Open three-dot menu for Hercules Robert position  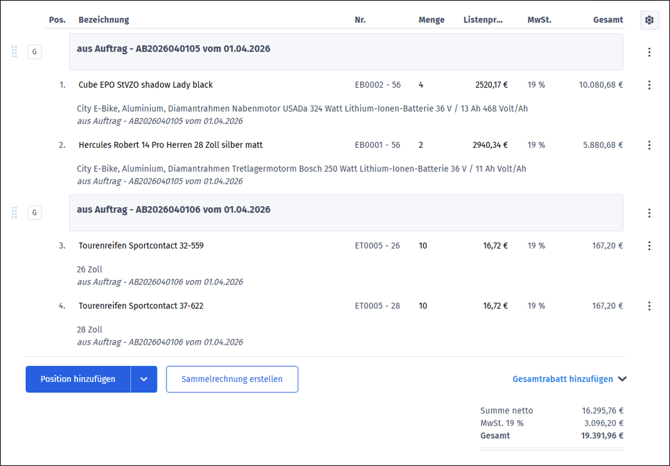(649, 146)
